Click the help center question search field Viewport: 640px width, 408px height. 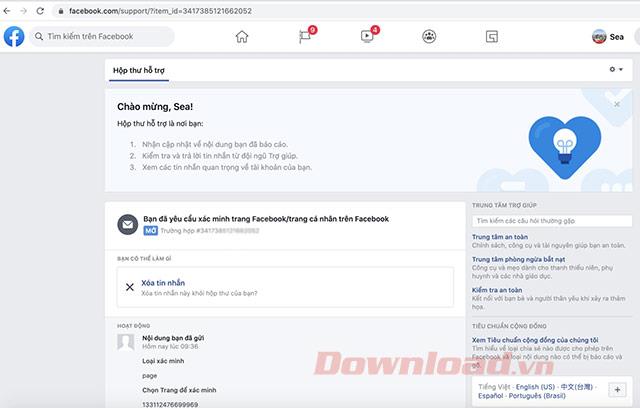[552, 221]
